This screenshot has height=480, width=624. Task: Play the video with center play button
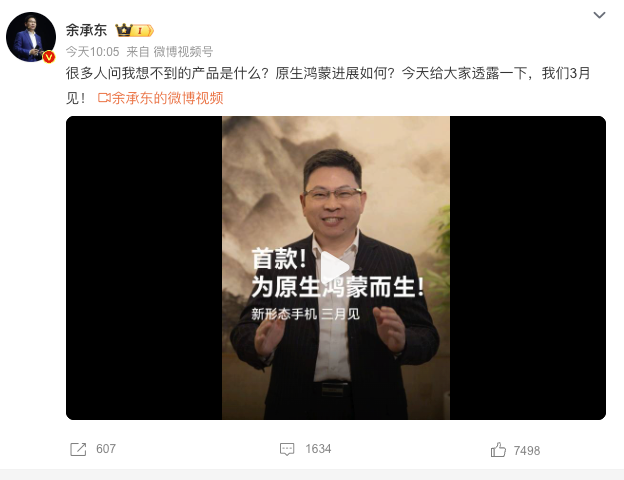(334, 267)
